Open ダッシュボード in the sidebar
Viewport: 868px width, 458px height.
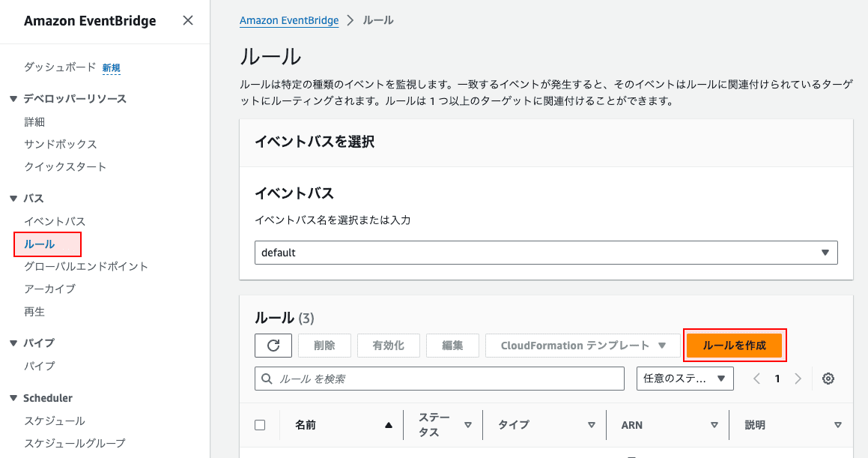[x=60, y=67]
